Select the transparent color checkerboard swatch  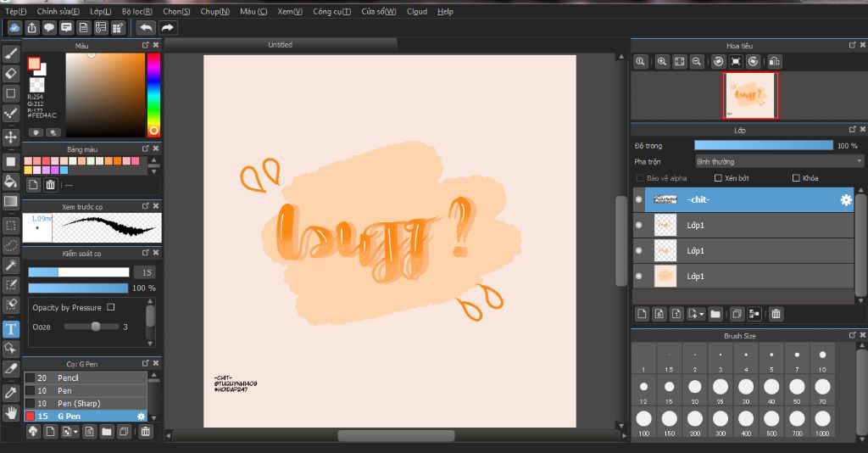(36, 85)
